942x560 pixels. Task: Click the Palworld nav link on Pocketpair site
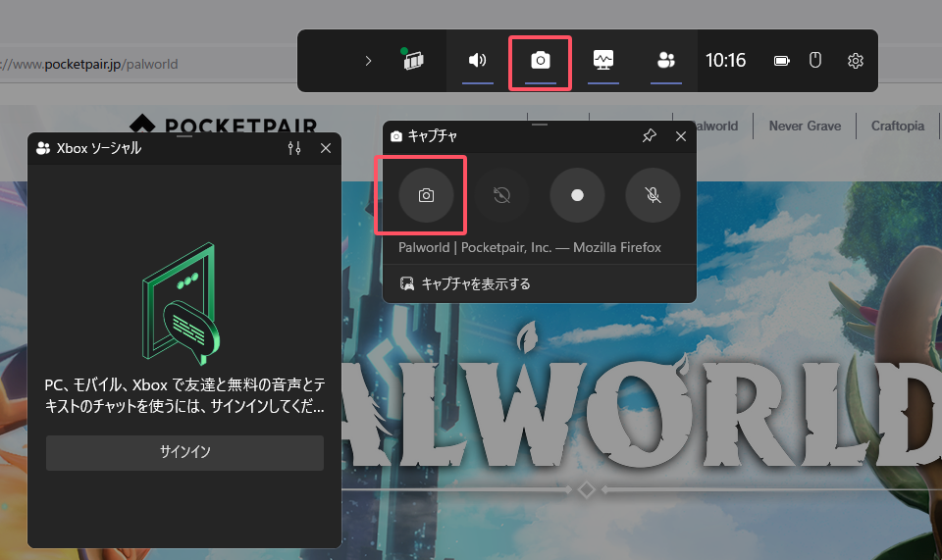coord(715,127)
